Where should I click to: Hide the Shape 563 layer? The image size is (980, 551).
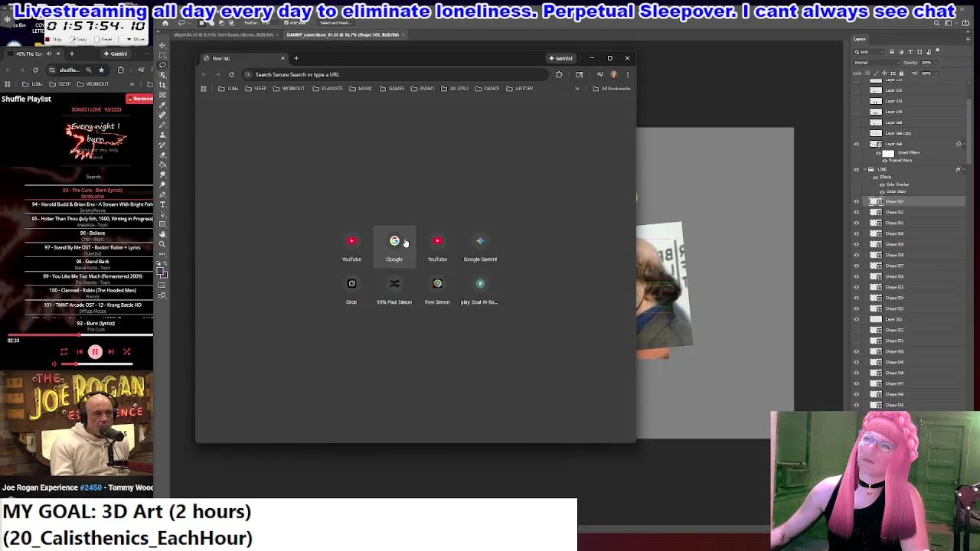coord(857,201)
